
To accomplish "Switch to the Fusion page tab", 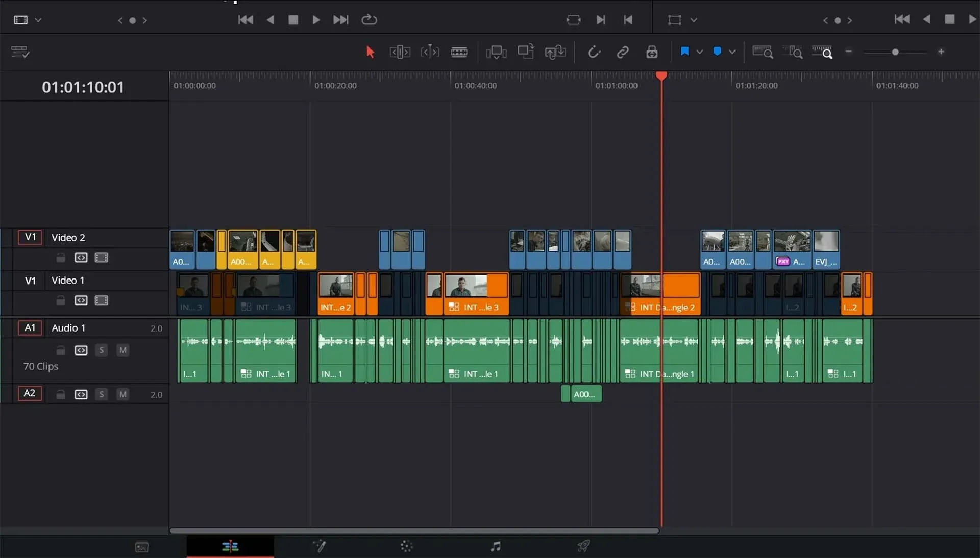I will point(319,547).
